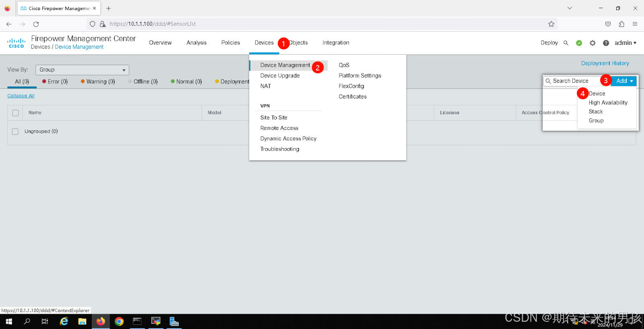This screenshot has width=644, height=329.
Task: Close the Cisco Firepower Management tab
Action: pos(95,8)
